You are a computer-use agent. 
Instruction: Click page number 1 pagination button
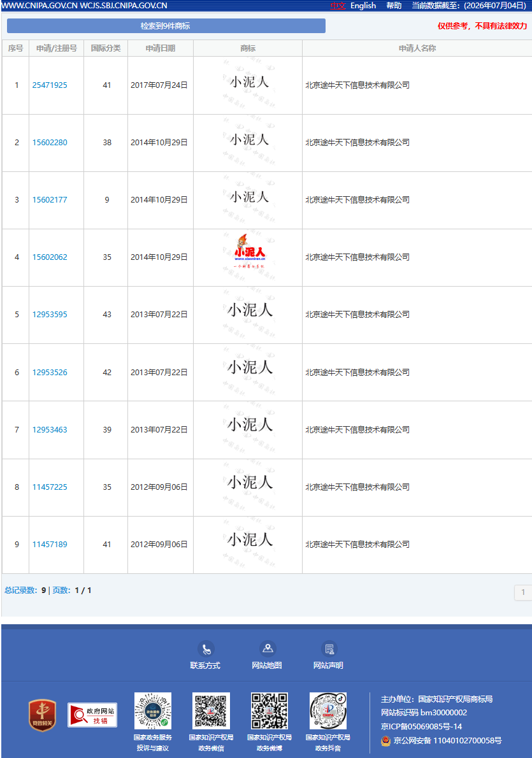(x=523, y=592)
